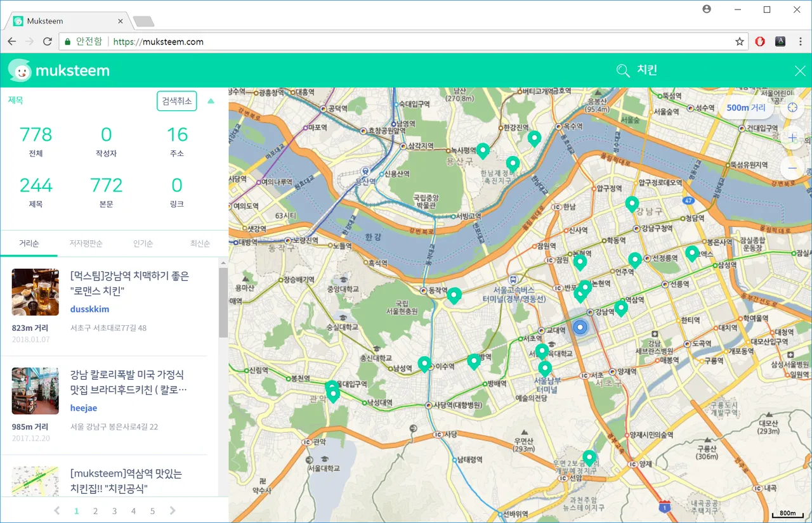812x523 pixels.
Task: Click the 778 전체 count
Action: (x=36, y=141)
